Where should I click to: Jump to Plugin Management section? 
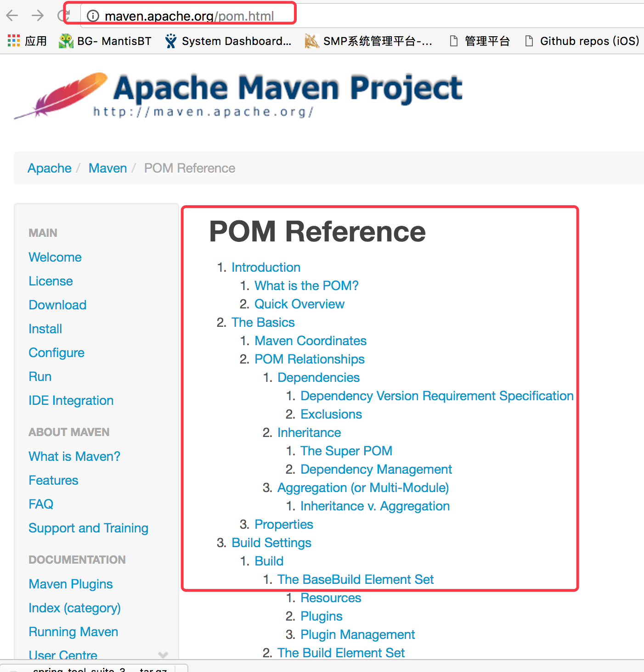click(x=357, y=634)
